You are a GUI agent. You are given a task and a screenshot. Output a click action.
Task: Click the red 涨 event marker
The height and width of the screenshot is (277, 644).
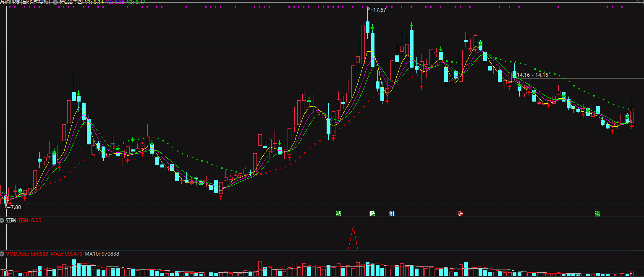(460, 213)
